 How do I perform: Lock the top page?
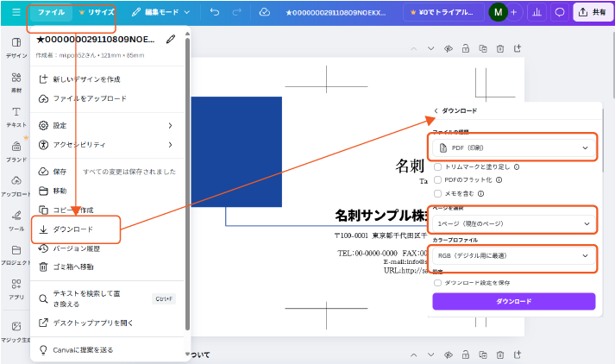[x=466, y=48]
